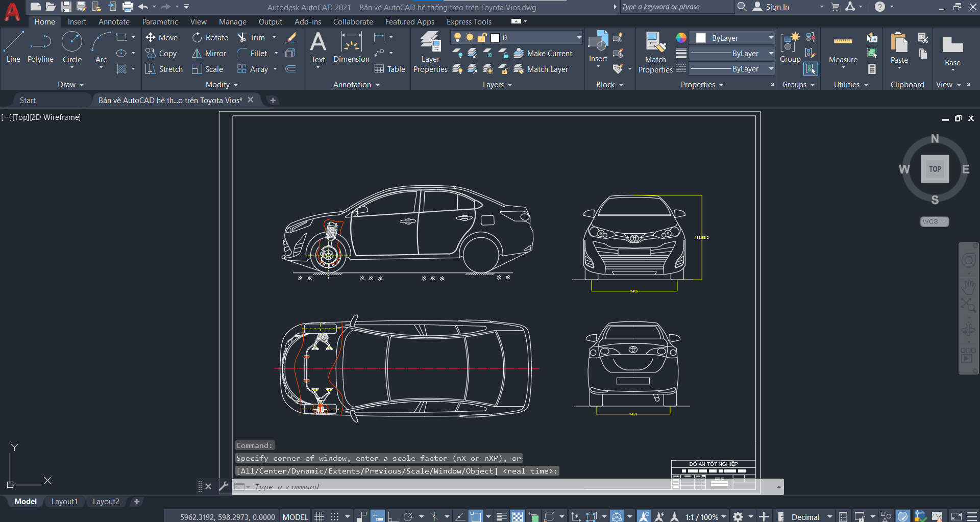This screenshot has width=980, height=522.
Task: Activate the Trim tool
Action: tap(251, 37)
